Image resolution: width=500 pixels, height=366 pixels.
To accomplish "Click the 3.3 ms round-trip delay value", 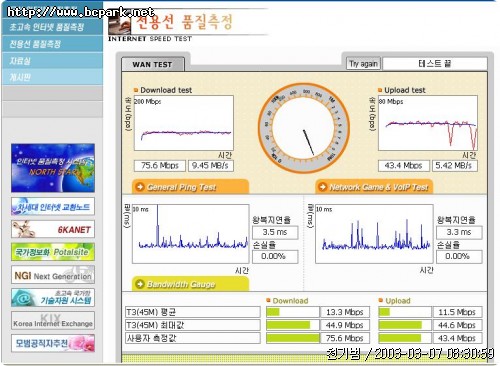I will pyautogui.click(x=459, y=232).
